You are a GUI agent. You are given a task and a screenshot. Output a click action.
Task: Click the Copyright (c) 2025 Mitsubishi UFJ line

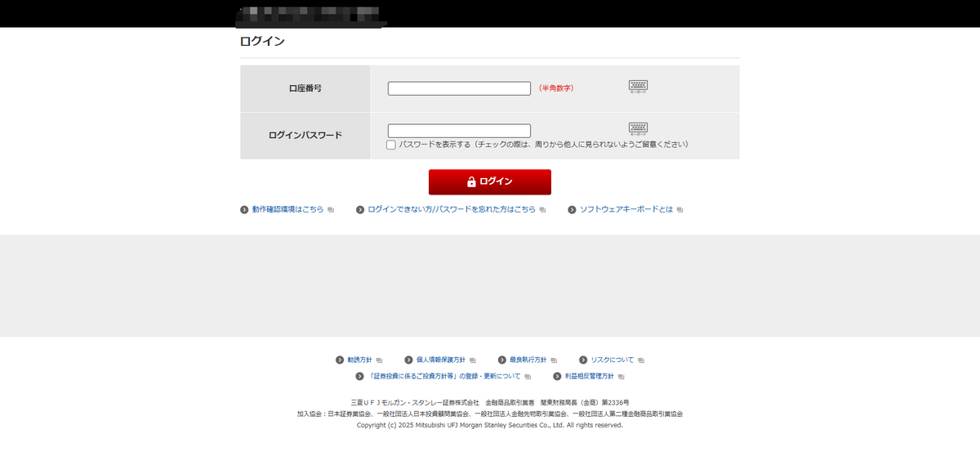(490, 425)
